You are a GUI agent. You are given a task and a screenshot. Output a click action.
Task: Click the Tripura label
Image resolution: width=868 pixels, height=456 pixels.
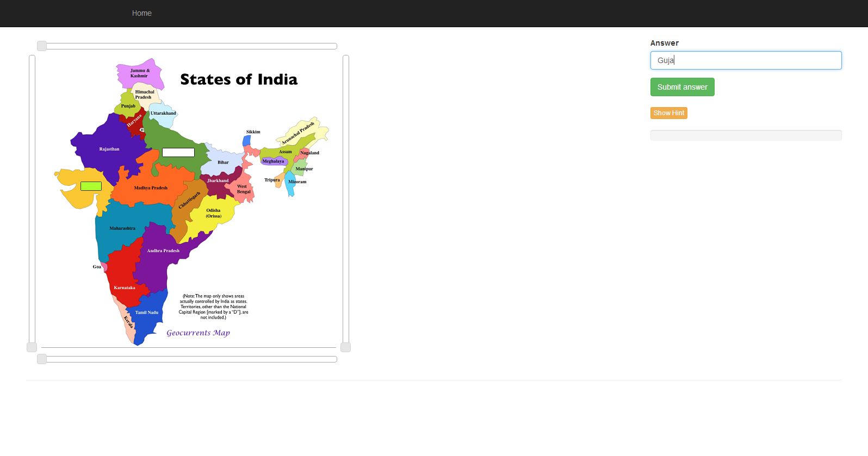click(272, 180)
